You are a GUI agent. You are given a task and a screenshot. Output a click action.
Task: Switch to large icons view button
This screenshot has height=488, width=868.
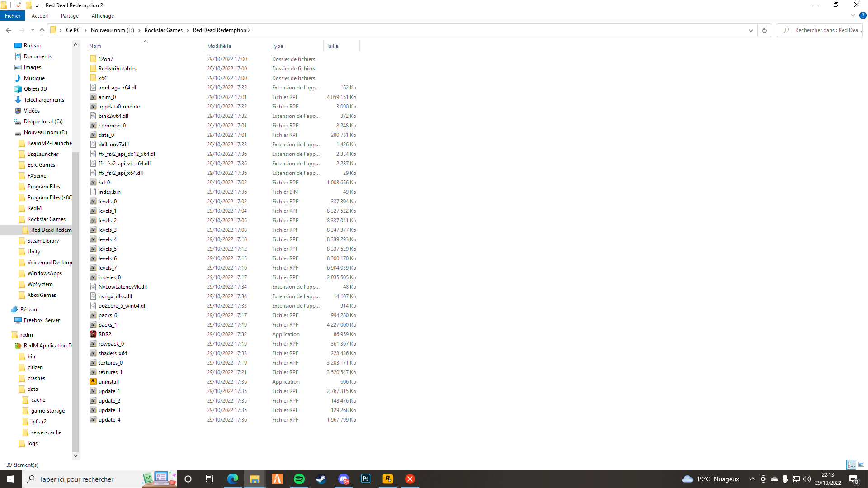861,465
